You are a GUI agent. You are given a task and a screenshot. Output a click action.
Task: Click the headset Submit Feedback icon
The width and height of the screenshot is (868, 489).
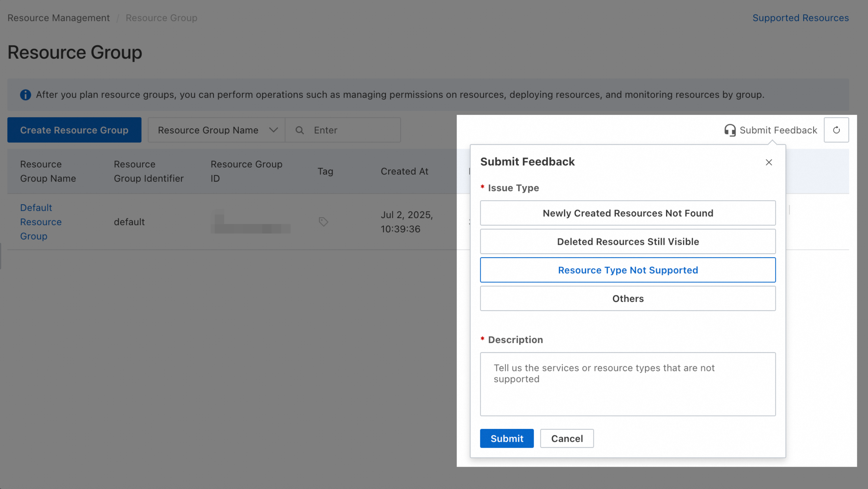coord(730,130)
